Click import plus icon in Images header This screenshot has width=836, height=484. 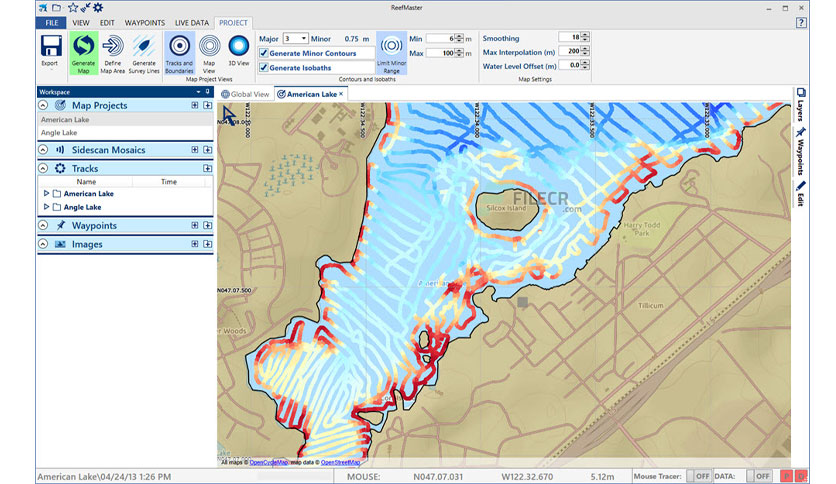coord(207,244)
